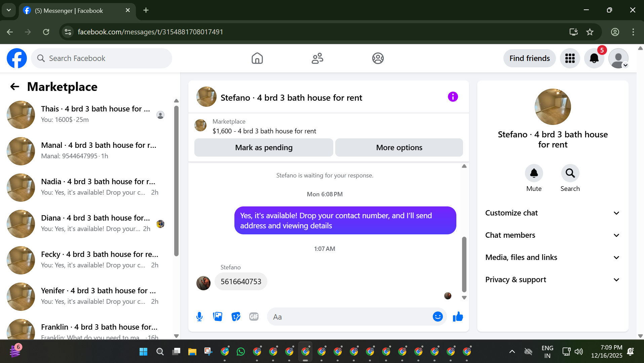Open a new browser tab
Viewport: 644px width, 363px height.
pyautogui.click(x=146, y=10)
